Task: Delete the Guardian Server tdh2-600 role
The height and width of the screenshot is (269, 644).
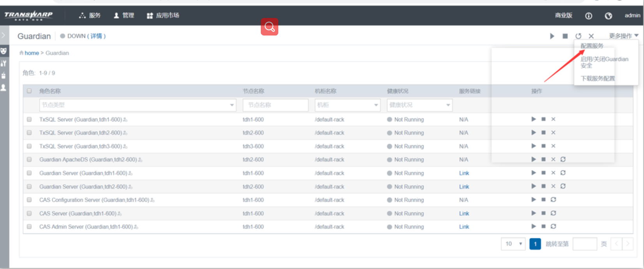Action: click(x=553, y=186)
